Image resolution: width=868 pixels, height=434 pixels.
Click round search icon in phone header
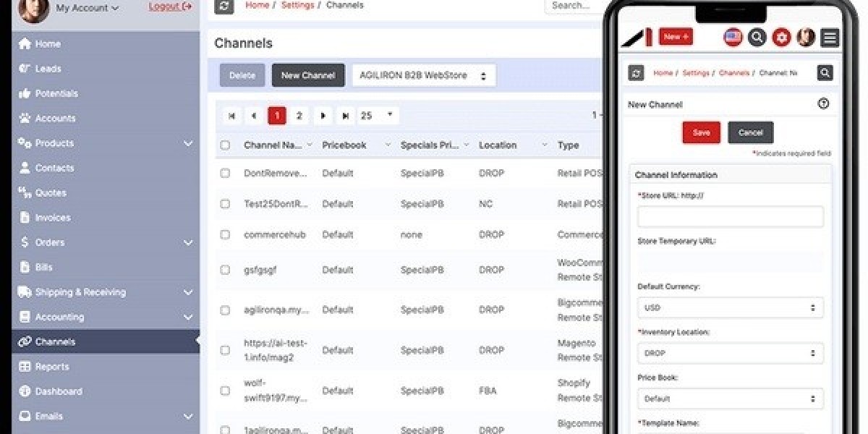(x=757, y=37)
